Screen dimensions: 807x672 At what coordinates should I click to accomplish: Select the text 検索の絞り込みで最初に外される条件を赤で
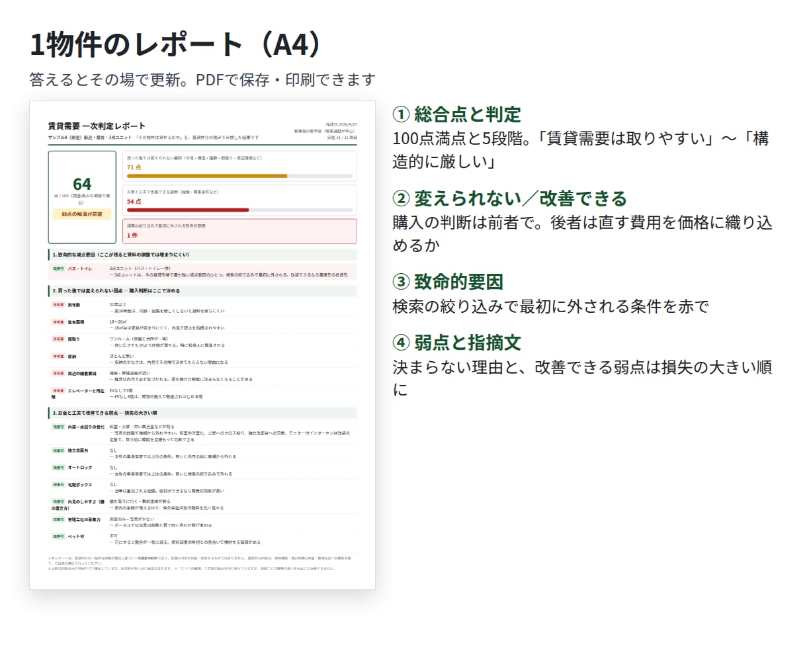pos(550,306)
